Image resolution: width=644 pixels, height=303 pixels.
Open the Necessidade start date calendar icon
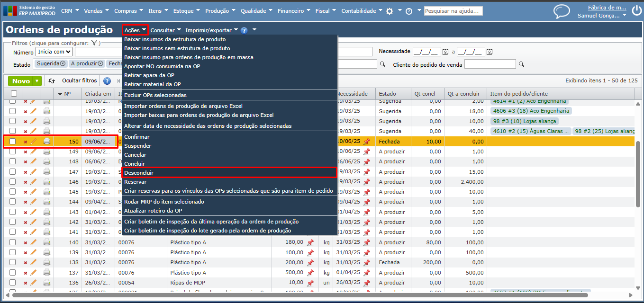pos(445,52)
